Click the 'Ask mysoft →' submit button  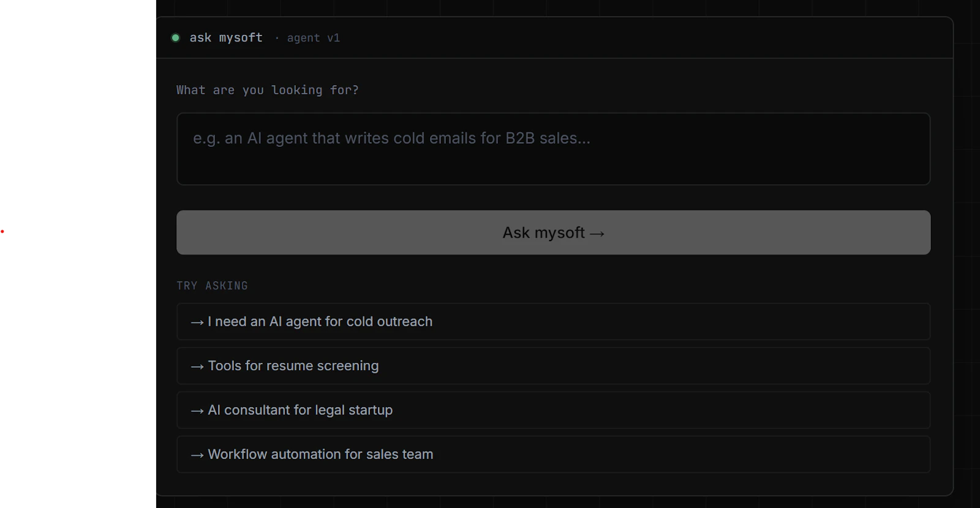point(553,233)
